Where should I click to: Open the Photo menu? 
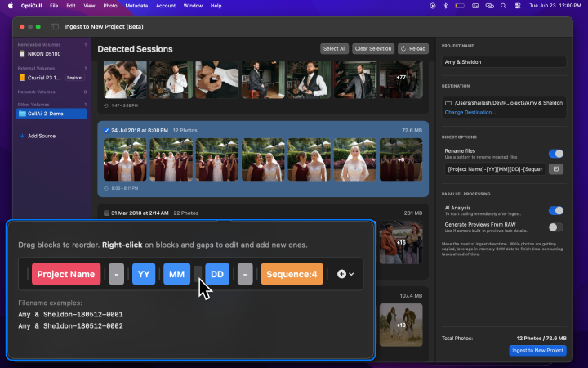tap(110, 6)
